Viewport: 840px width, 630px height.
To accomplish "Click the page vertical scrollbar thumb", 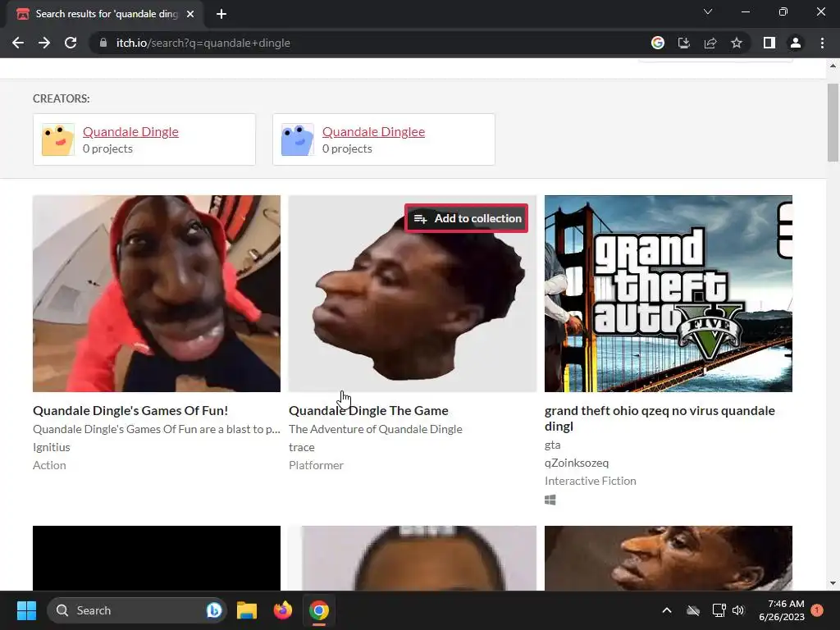I will [x=833, y=122].
